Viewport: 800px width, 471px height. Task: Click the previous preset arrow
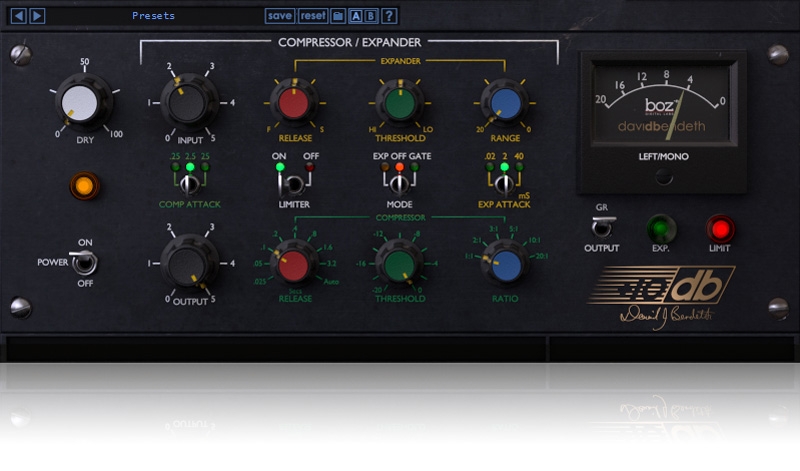[20, 16]
